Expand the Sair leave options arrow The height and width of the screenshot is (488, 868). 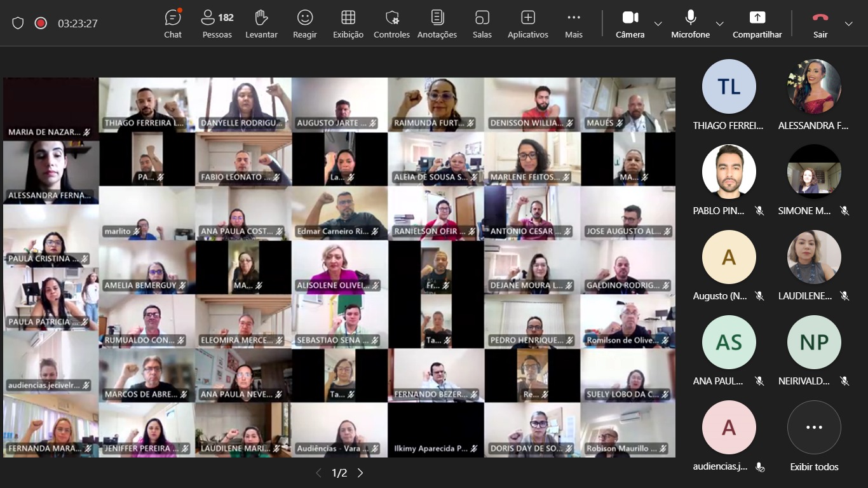pyautogui.click(x=849, y=24)
